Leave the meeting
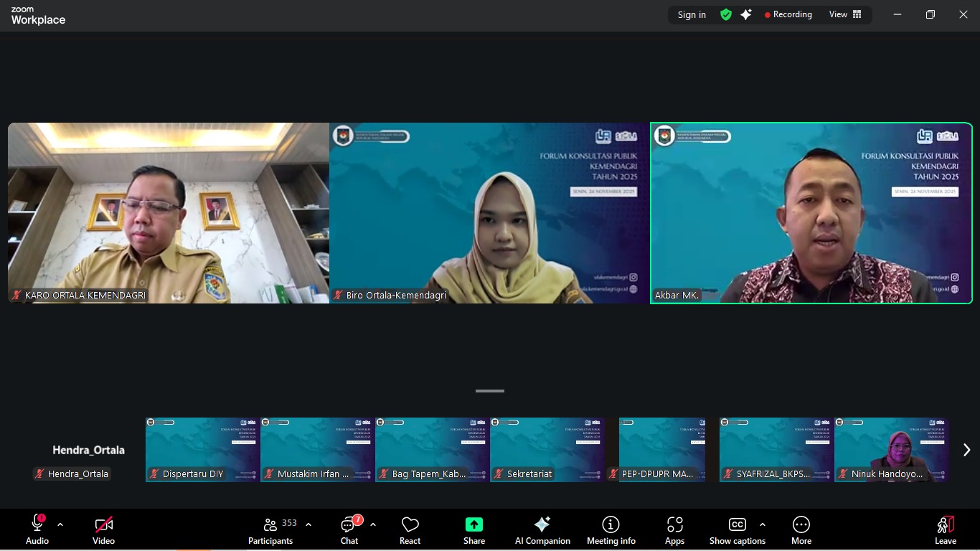Viewport: 980px width, 551px height. 946,530
